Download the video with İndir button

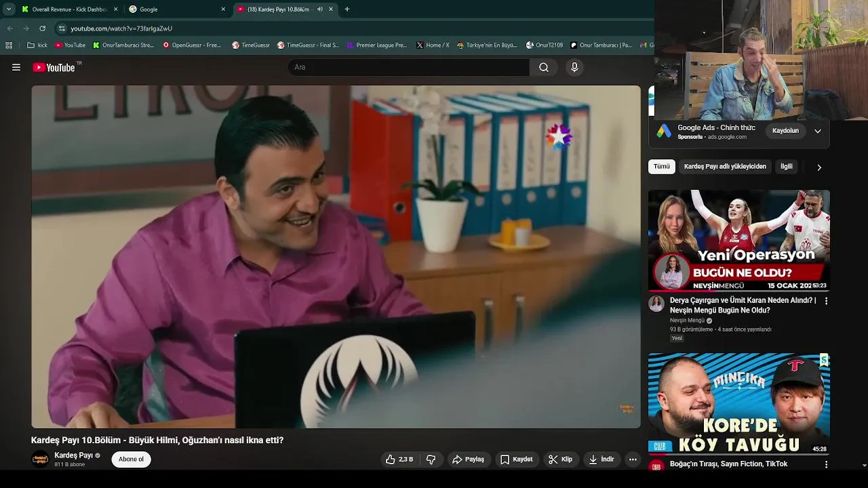[x=601, y=460]
